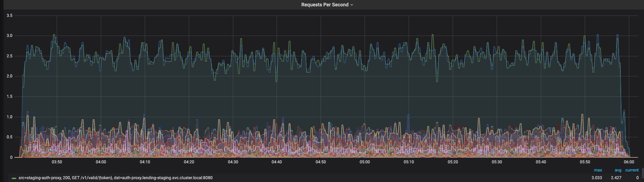Click the 3.0 y-axis label
Viewport: 644px width, 182px height.
[10, 36]
